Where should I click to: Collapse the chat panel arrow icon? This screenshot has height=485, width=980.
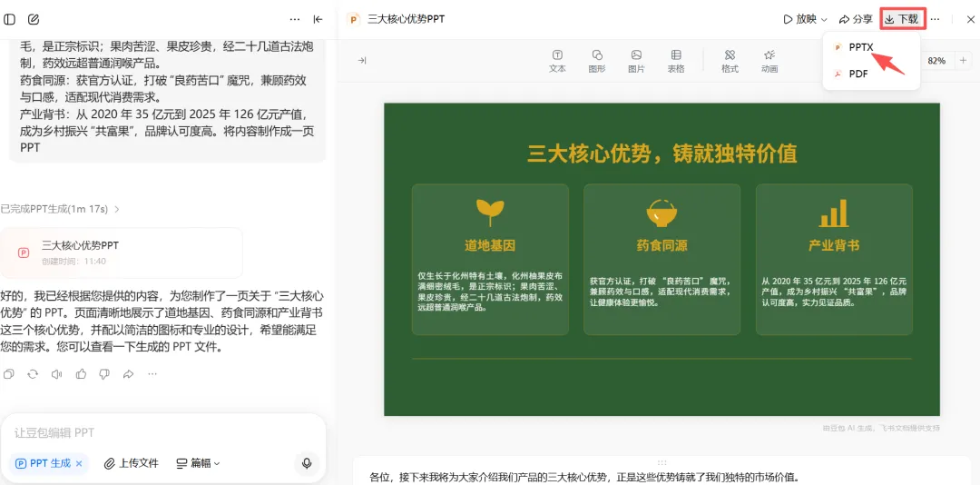point(318,19)
